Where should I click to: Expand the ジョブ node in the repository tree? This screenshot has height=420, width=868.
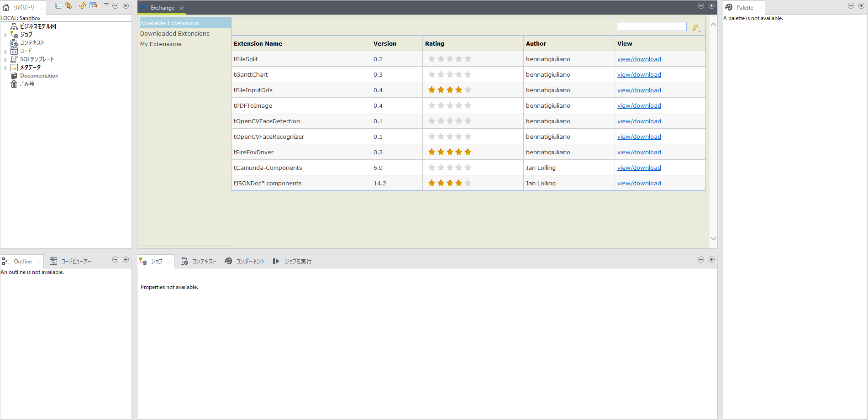5,35
